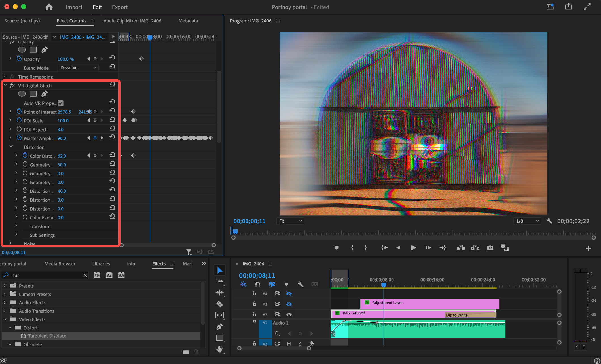This screenshot has height=364, width=601.
Task: Expand the Lumetri Presets folder
Action: pyautogui.click(x=5, y=294)
